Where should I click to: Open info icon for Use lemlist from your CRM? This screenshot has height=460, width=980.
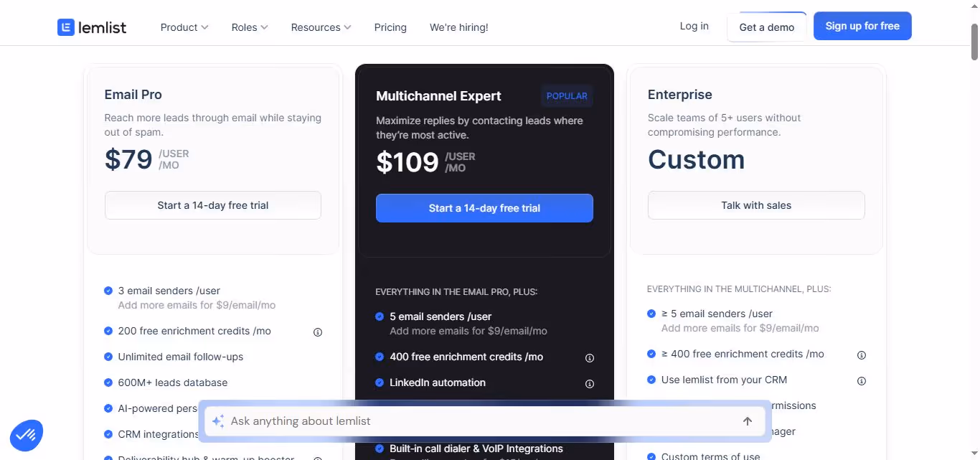[862, 381]
